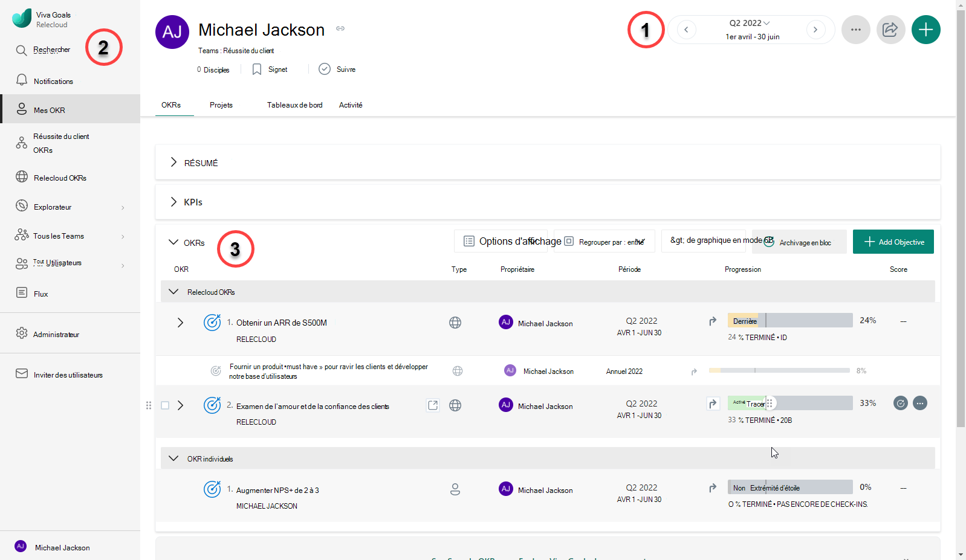The width and height of the screenshot is (966, 560).
Task: Open parent objective Fournir un produit must have
Action: (328, 371)
